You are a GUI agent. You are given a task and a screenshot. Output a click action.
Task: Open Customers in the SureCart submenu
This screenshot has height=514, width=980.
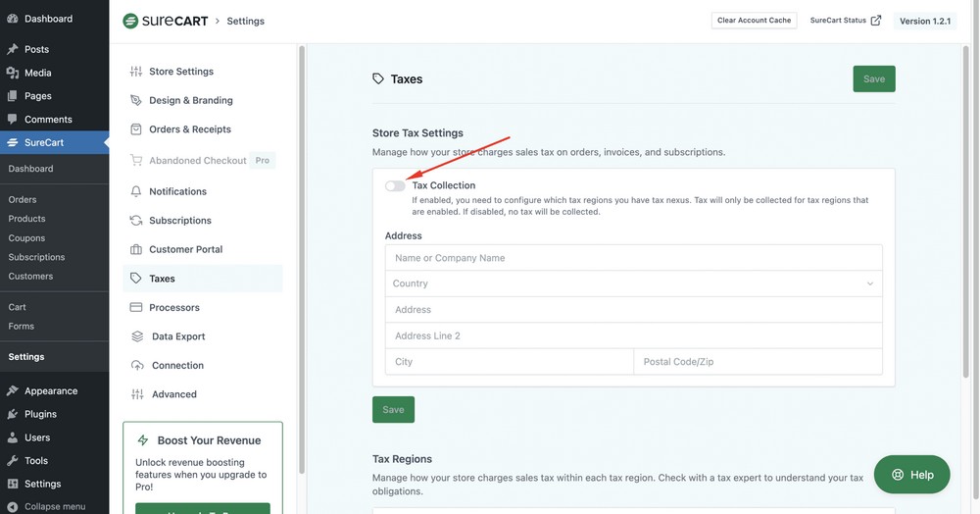30,277
